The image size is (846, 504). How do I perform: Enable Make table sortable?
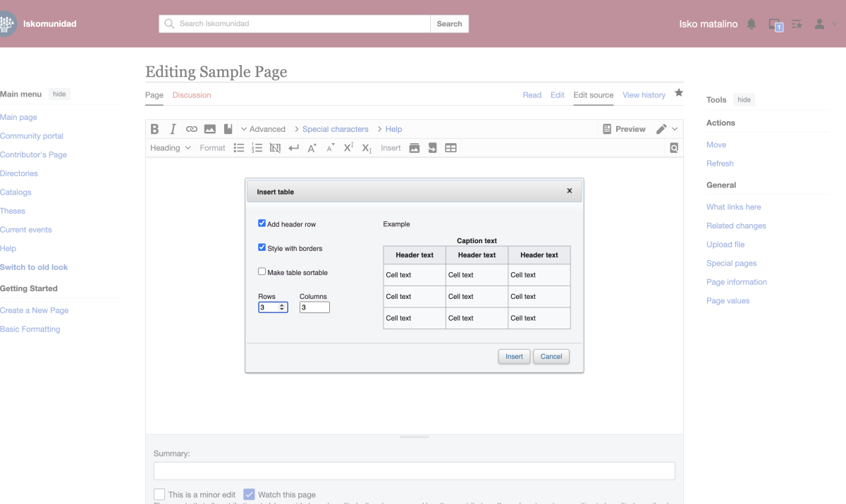point(262,271)
